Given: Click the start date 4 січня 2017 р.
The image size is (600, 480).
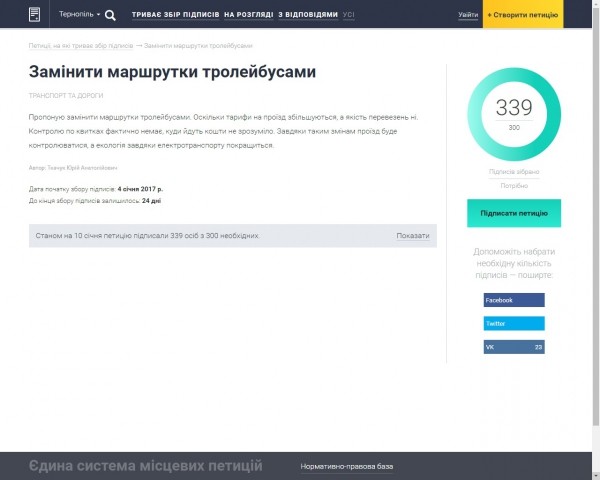Looking at the screenshot, I should [x=140, y=189].
